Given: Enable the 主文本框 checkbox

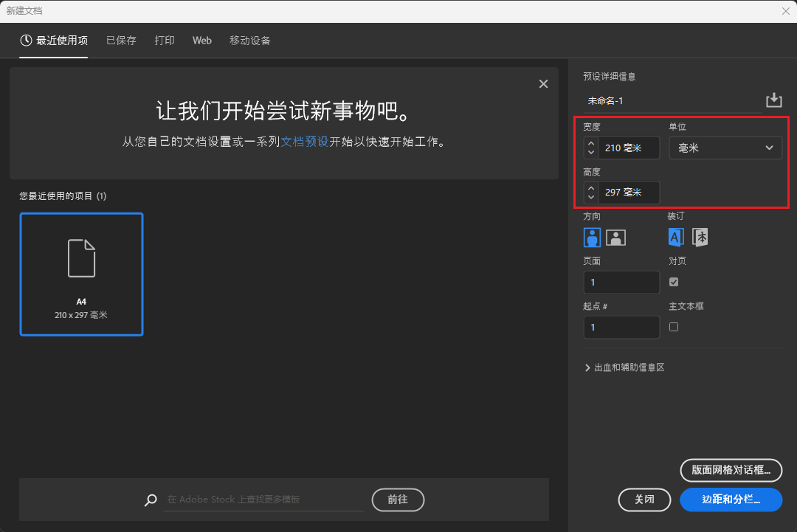Looking at the screenshot, I should point(674,327).
